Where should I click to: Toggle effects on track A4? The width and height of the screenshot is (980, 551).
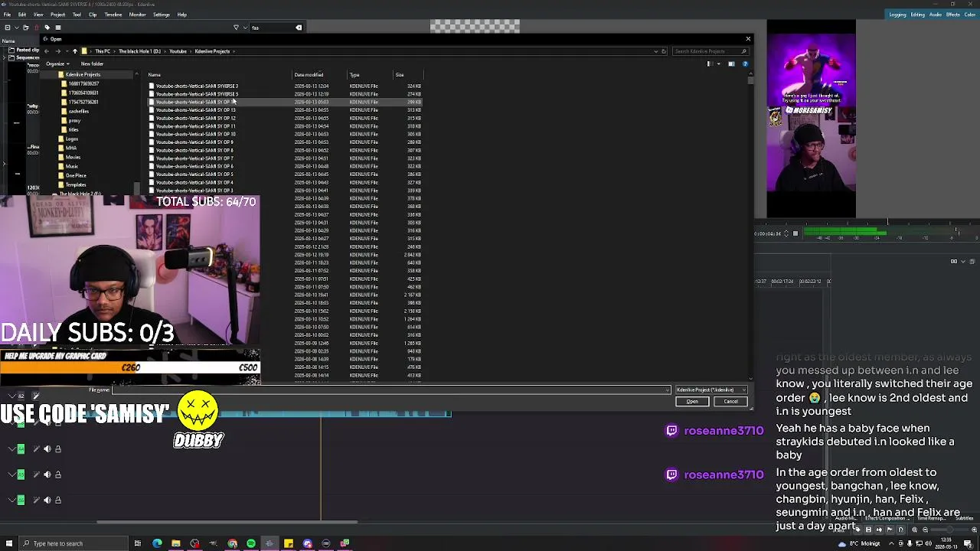click(x=36, y=449)
